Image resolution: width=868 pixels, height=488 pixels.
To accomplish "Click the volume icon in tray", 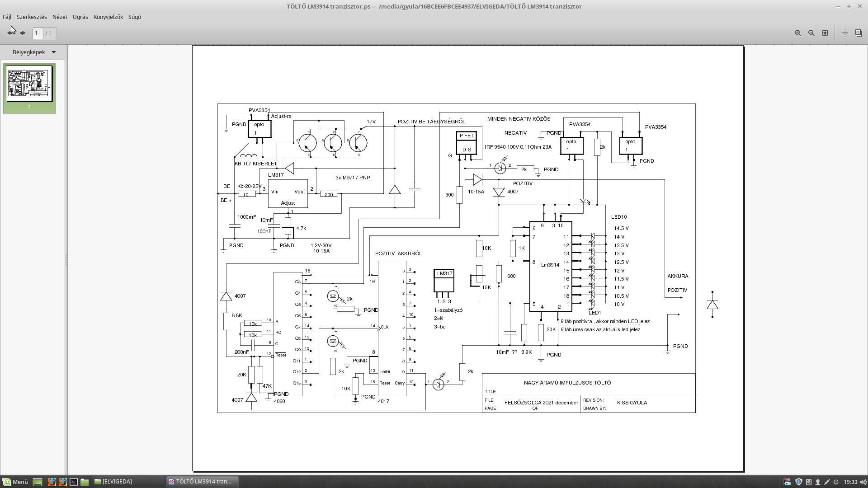I will click(863, 482).
